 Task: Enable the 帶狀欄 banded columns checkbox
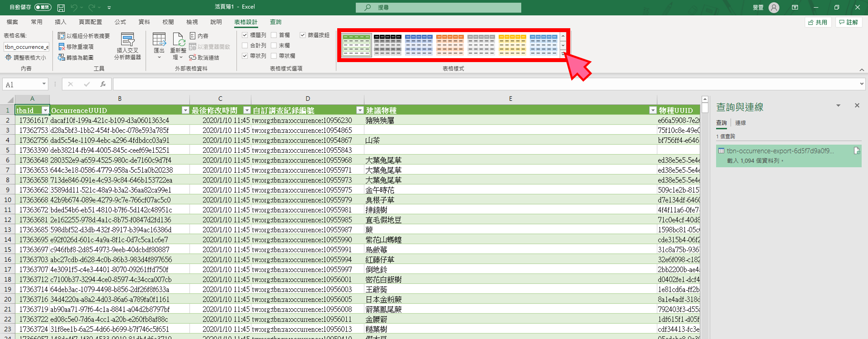coord(274,56)
